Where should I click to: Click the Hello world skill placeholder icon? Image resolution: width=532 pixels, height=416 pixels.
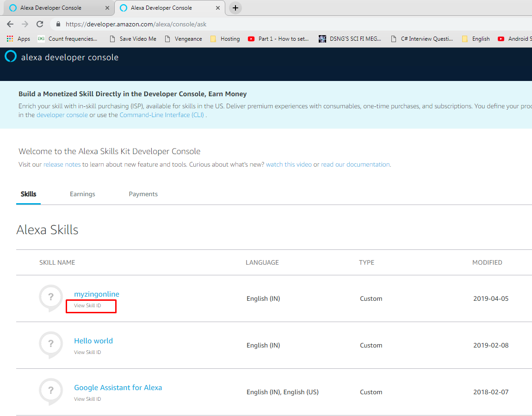[x=51, y=345]
